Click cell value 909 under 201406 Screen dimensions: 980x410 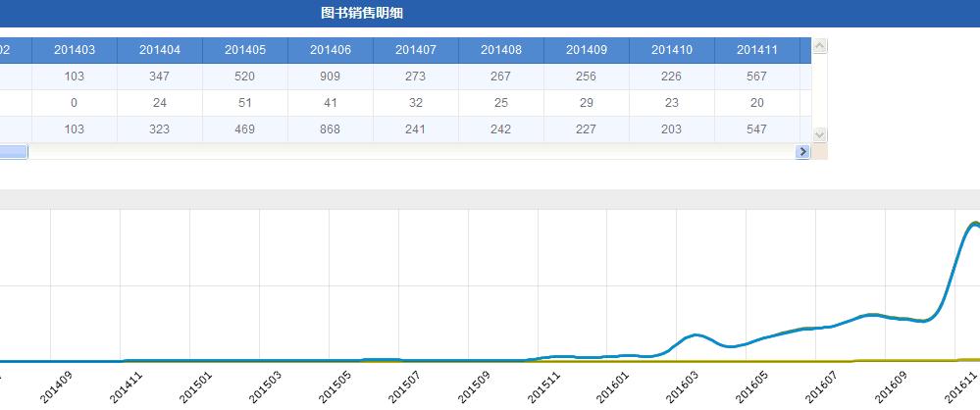tap(330, 77)
